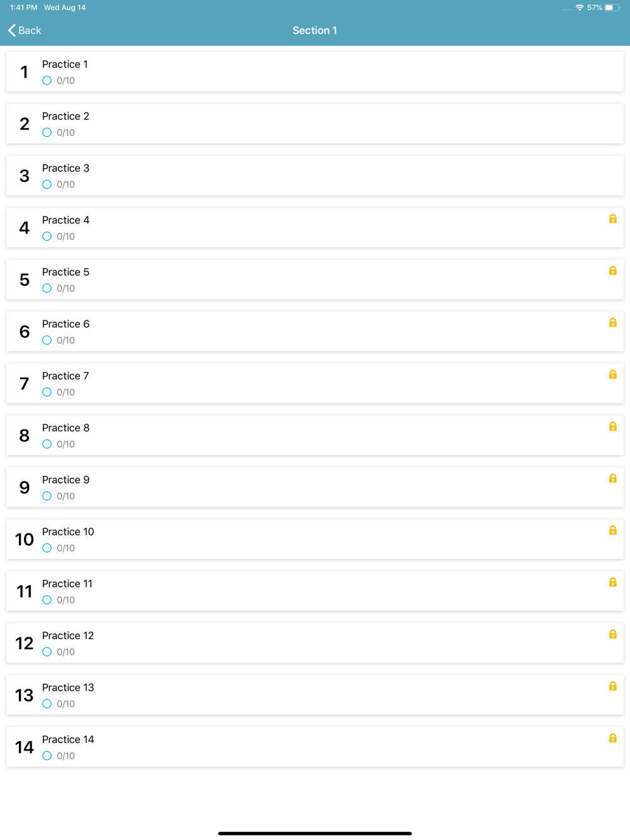
Task: Click Practice 3 progress circle
Action: [x=47, y=184]
